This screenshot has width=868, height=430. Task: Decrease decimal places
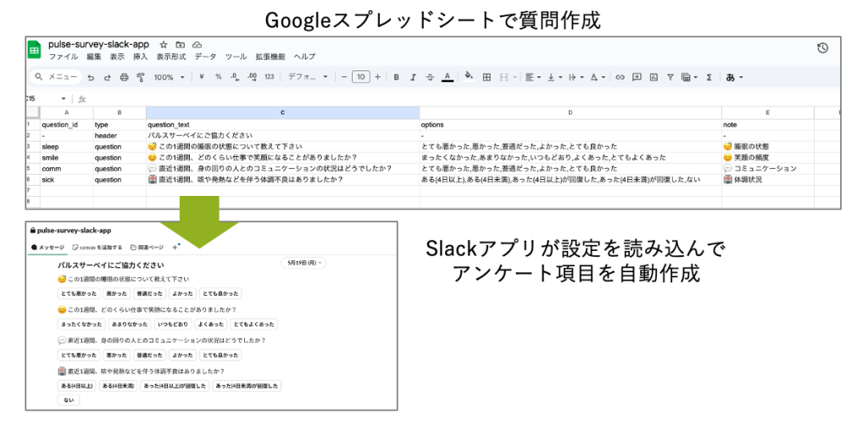(234, 77)
